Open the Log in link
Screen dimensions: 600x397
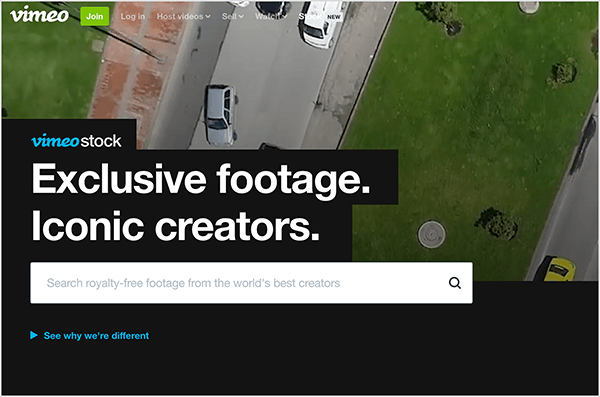coord(132,16)
